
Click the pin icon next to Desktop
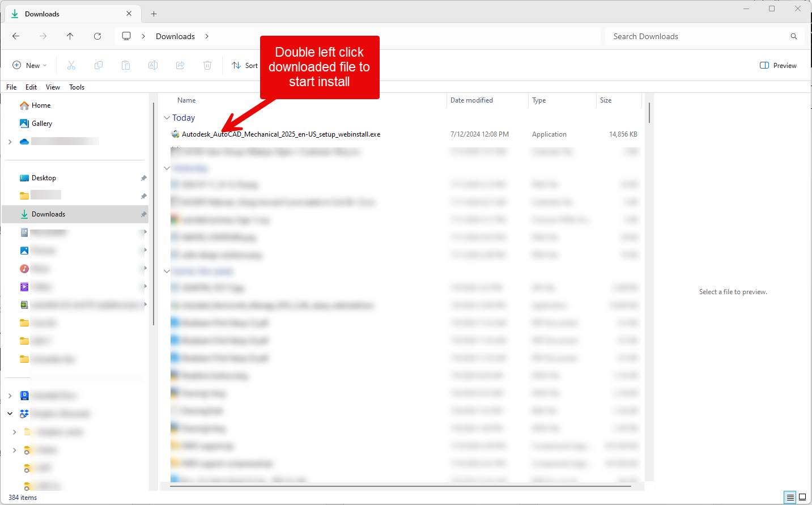(x=143, y=178)
